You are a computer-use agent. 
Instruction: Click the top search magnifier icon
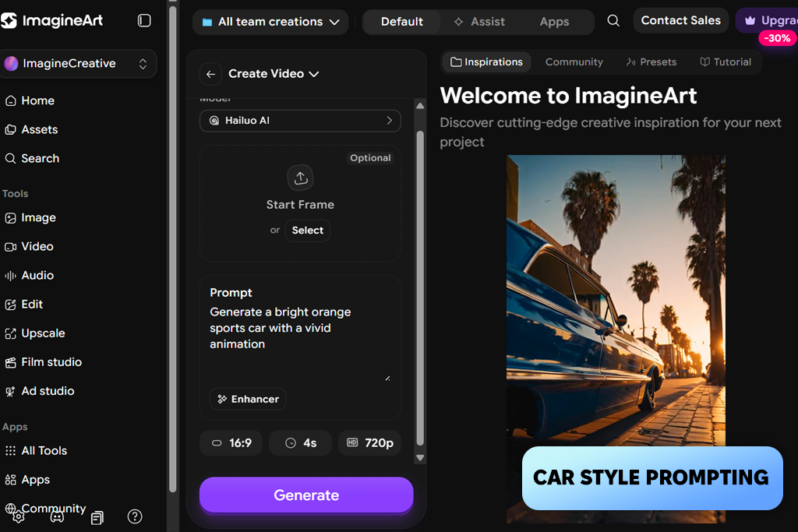(613, 21)
